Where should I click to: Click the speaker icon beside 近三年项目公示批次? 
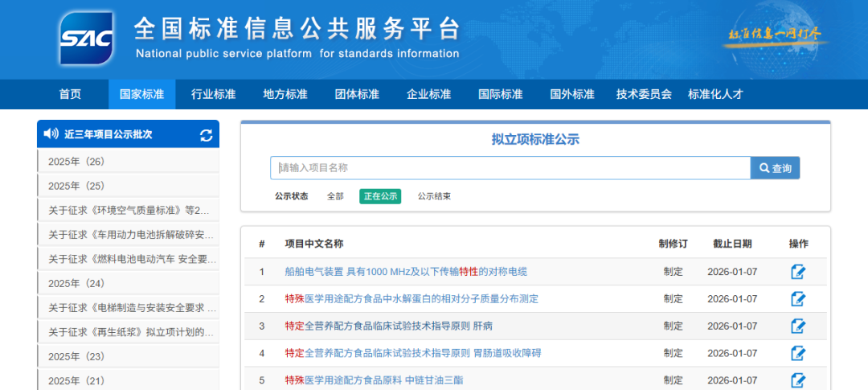pyautogui.click(x=51, y=133)
